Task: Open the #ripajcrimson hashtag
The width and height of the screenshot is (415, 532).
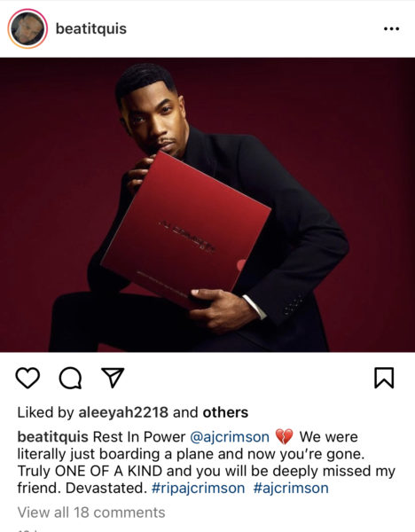Action: pyautogui.click(x=198, y=489)
